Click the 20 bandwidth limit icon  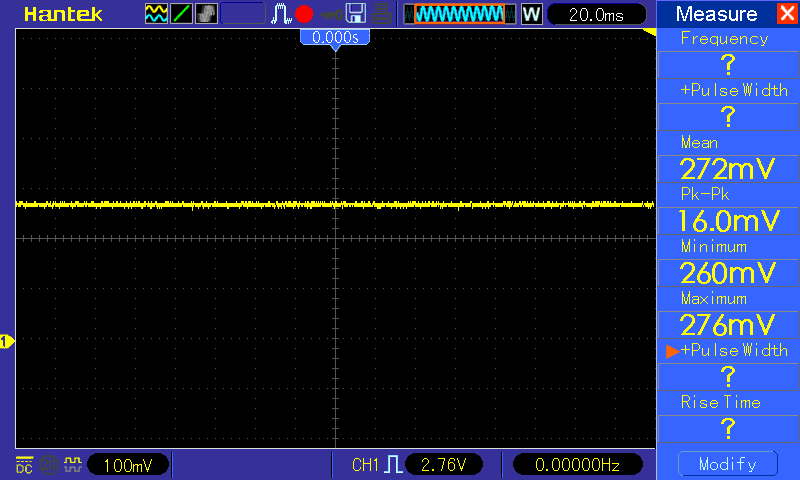[x=49, y=465]
